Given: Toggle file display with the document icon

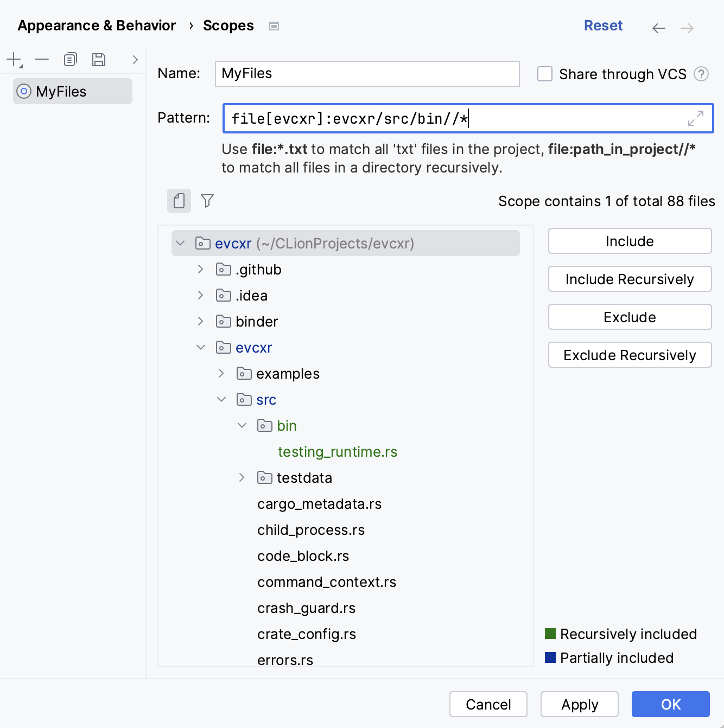Looking at the screenshot, I should 179,201.
